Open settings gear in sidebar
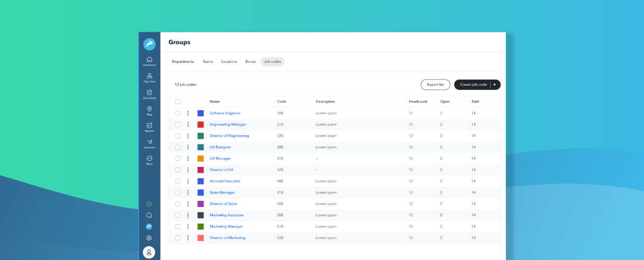The image size is (644, 260). pos(149,238)
